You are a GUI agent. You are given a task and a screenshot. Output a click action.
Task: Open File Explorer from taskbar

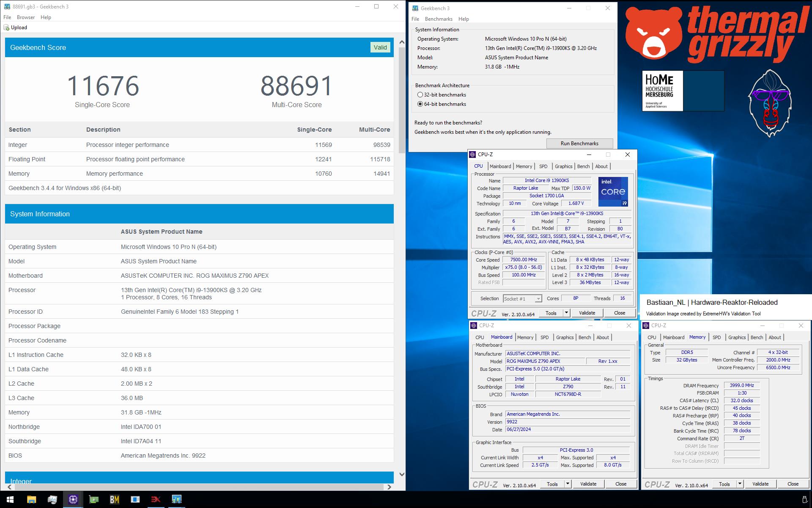31,500
